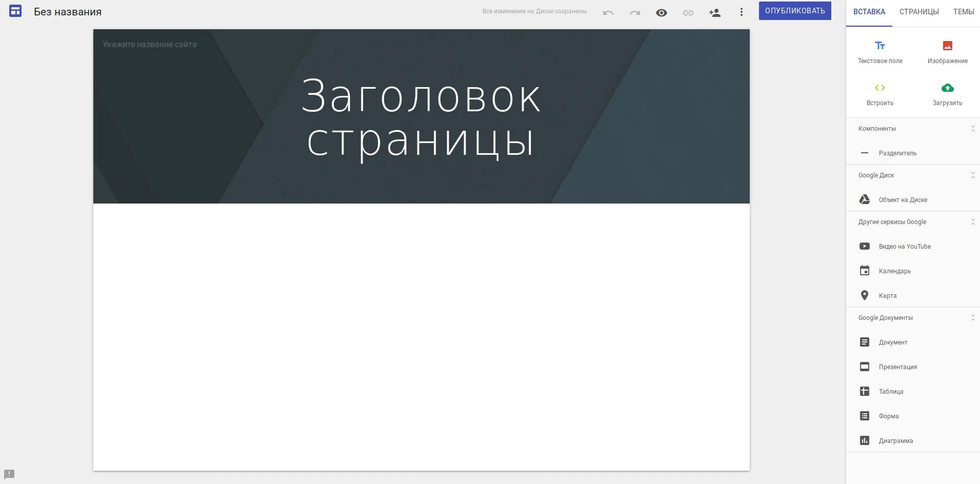This screenshot has width=980, height=484.
Task: Insert a Документ from Google Docs
Action: coord(913,342)
